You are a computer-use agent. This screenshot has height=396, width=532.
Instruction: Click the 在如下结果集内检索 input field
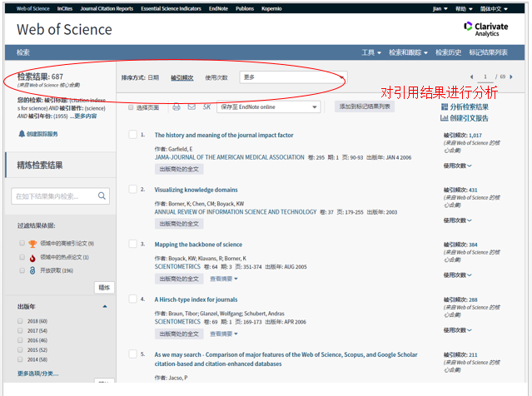pos(61,196)
